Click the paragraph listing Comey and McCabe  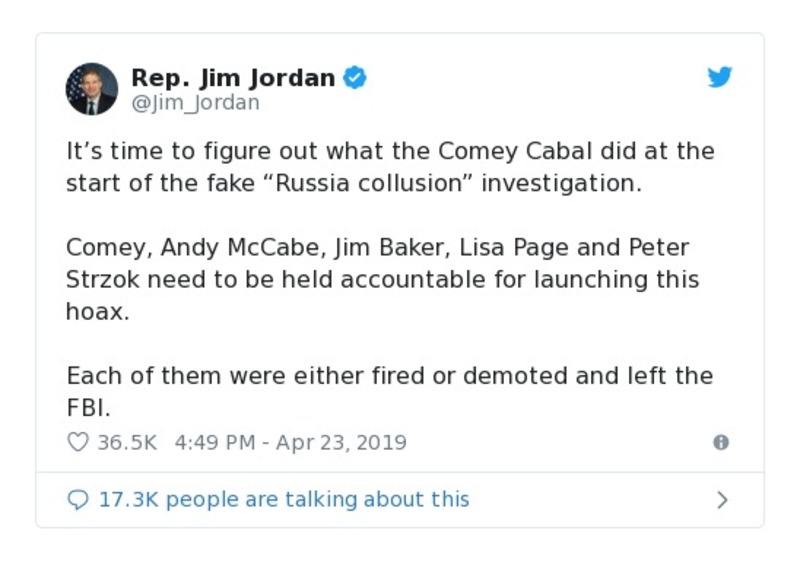[x=380, y=278]
